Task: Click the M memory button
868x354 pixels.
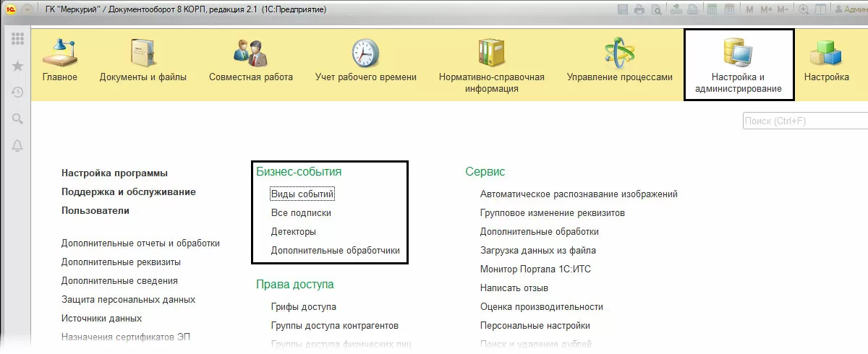Action: 749,9
